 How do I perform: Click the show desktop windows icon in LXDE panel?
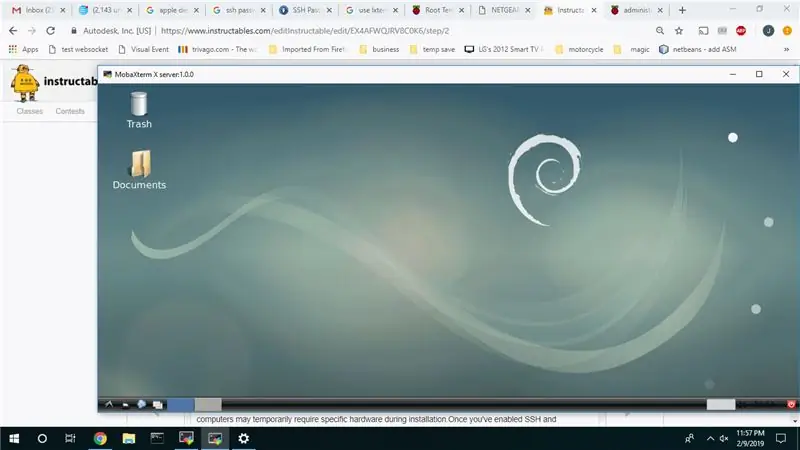tap(158, 405)
